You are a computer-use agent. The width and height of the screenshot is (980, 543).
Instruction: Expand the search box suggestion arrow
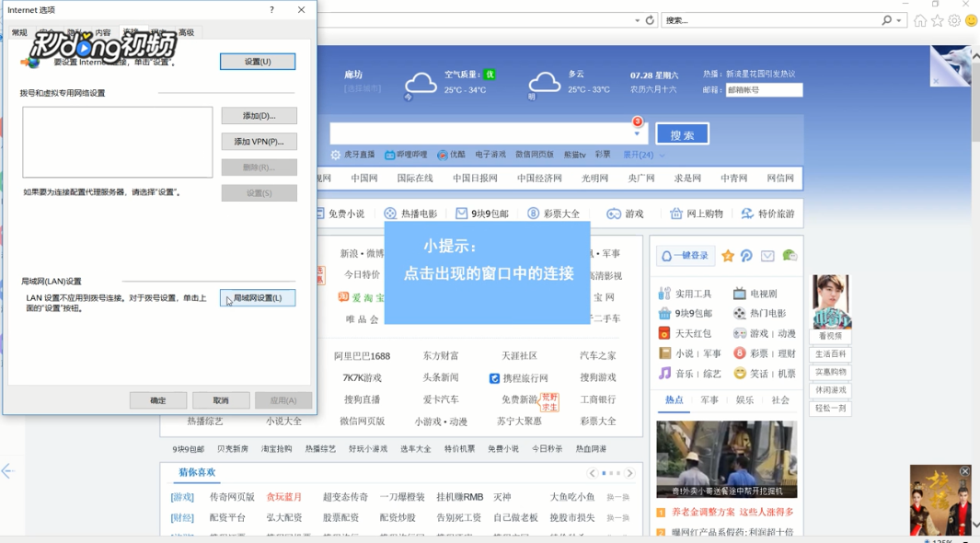pyautogui.click(x=637, y=133)
